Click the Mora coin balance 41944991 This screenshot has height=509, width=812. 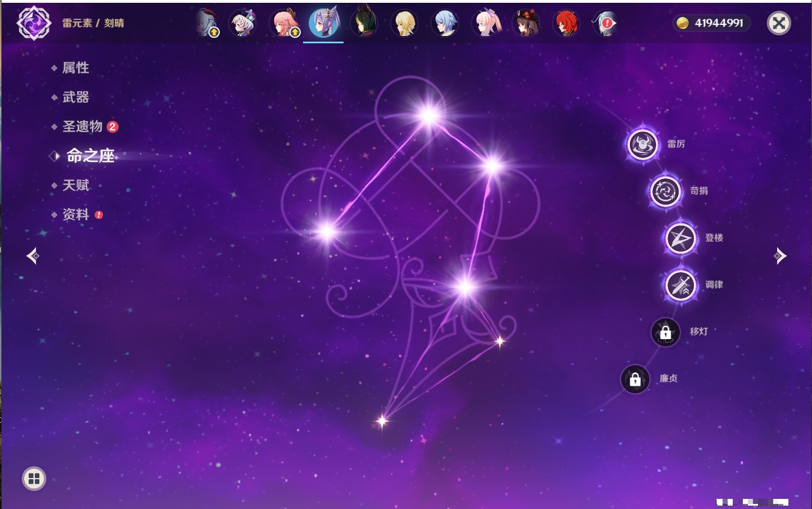point(711,23)
